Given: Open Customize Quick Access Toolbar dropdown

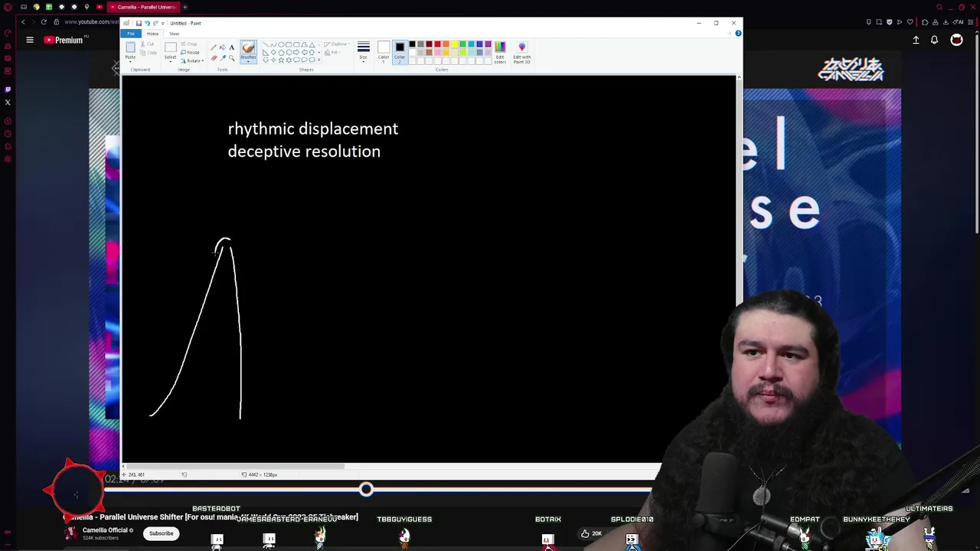Looking at the screenshot, I should click(162, 24).
